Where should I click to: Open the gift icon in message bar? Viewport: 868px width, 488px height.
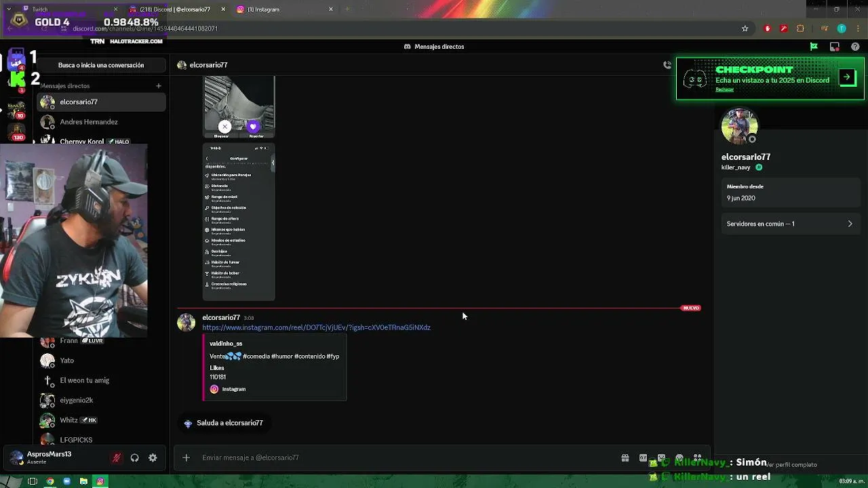(x=625, y=457)
